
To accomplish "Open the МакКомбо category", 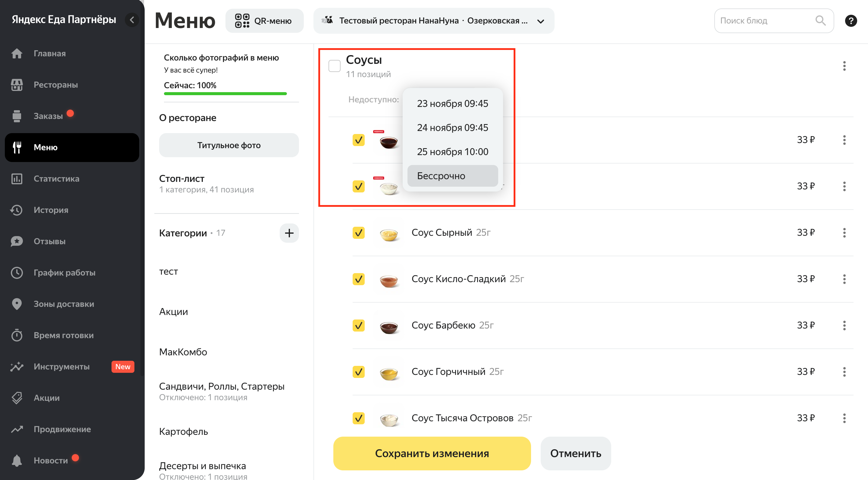I will pyautogui.click(x=183, y=352).
